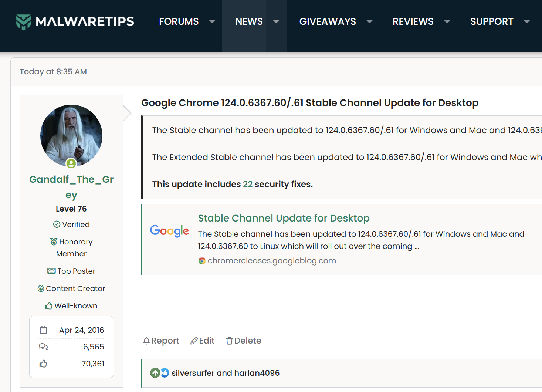The image size is (542, 392).
Task: Click the upvote reaction icon
Action: pos(155,373)
